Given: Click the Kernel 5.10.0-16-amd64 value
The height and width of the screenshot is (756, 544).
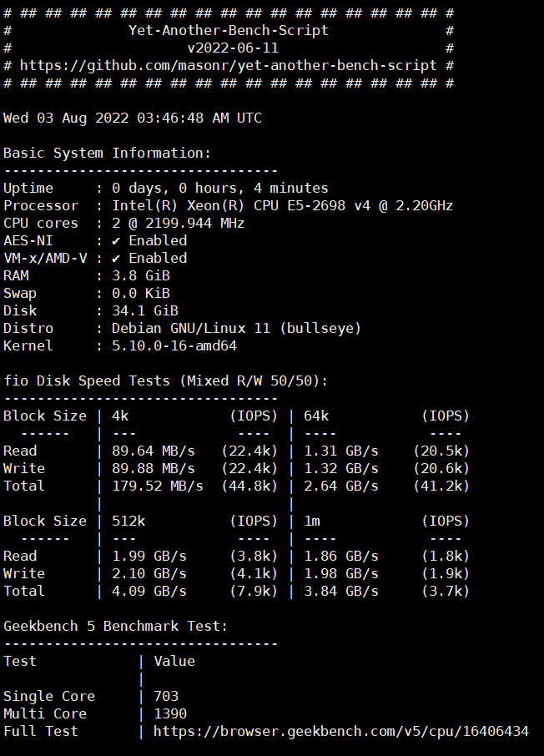Looking at the screenshot, I should click(x=174, y=345).
